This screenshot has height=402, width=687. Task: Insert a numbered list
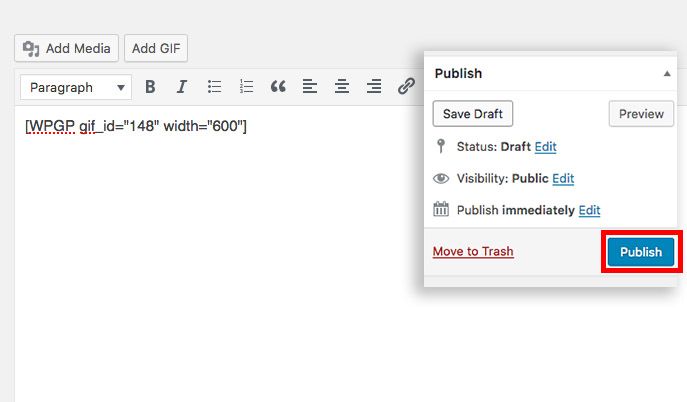coord(246,87)
